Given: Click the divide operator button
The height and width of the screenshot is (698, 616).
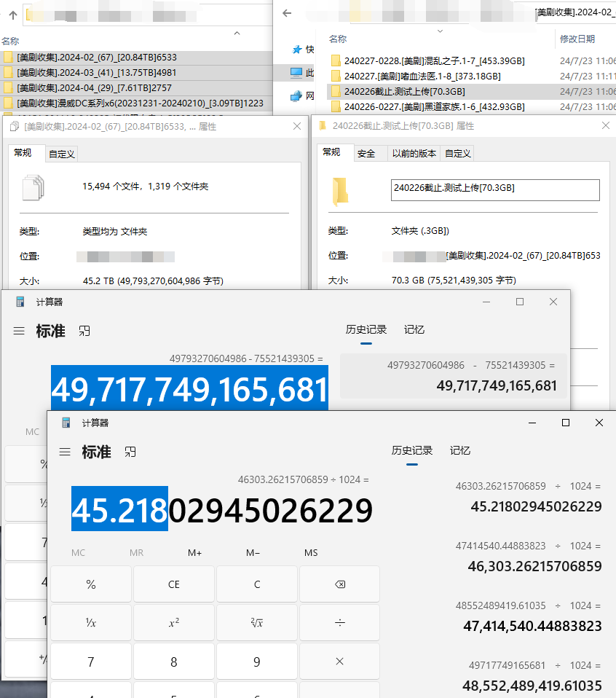Looking at the screenshot, I should click(339, 624).
